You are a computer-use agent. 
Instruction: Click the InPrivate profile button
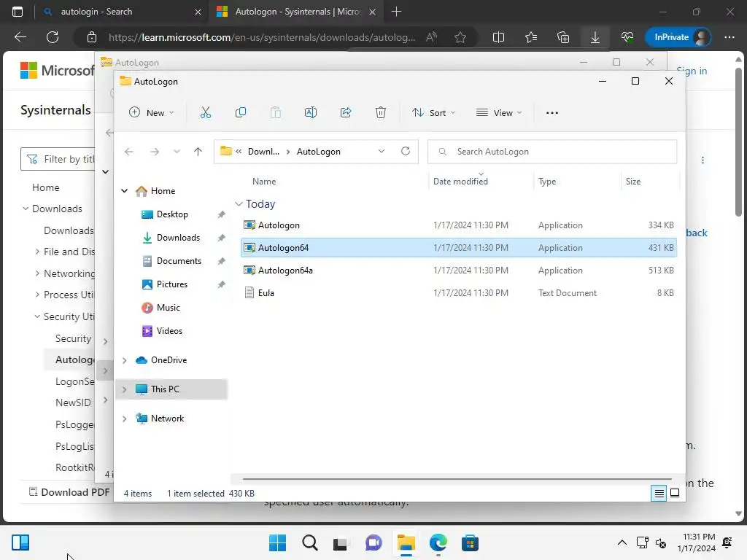(678, 37)
